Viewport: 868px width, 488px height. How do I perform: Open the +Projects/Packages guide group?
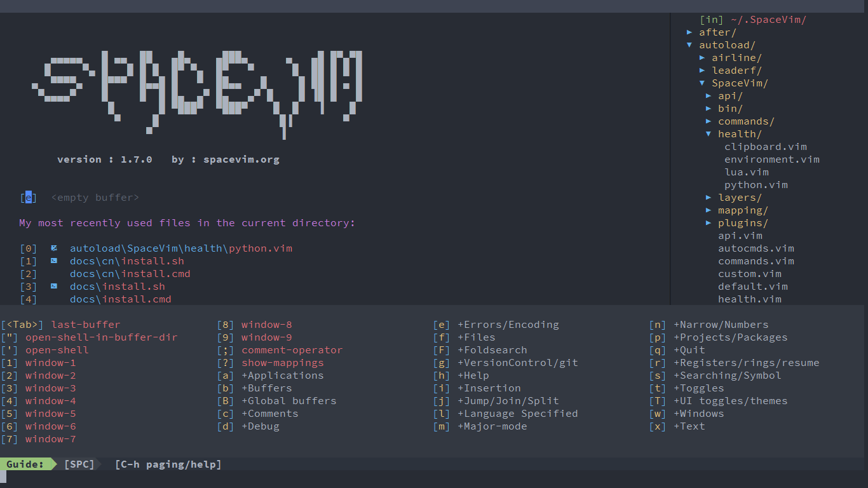[731, 337]
